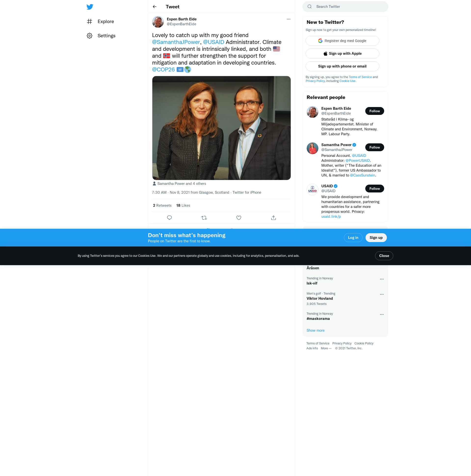This screenshot has width=471, height=476.
Task: Open the footer Cookie Policy link
Action: coord(364,343)
